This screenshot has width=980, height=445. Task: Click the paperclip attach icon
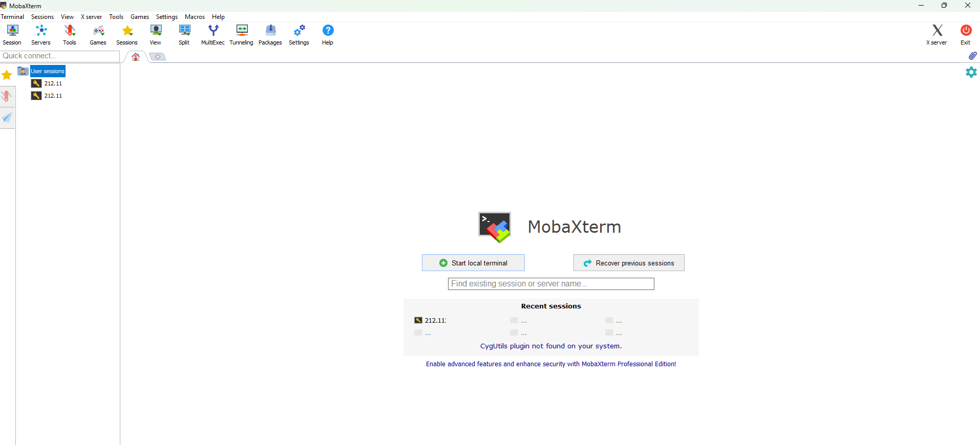[972, 56]
